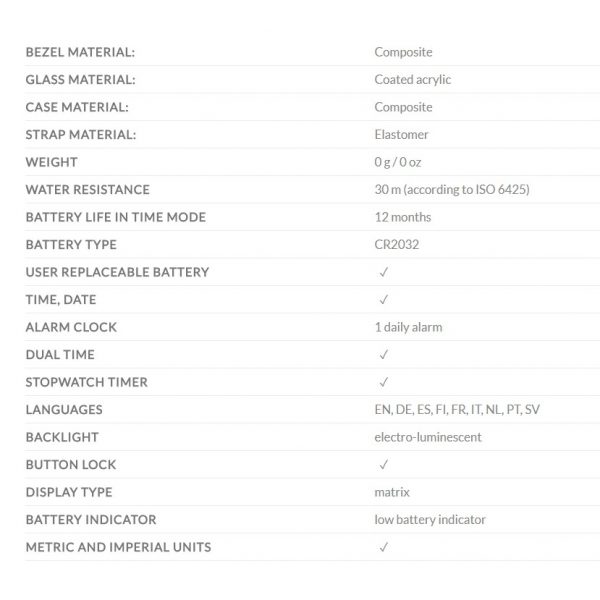600x600 pixels.
Task: Click the Elastomer strap value
Action: tap(401, 135)
